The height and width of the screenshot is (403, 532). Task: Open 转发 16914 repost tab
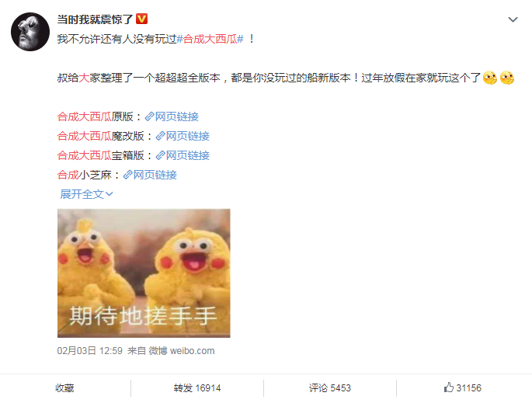click(x=197, y=387)
